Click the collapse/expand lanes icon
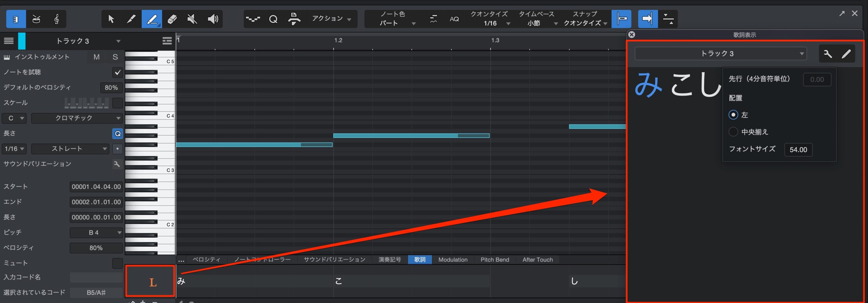 (668, 19)
